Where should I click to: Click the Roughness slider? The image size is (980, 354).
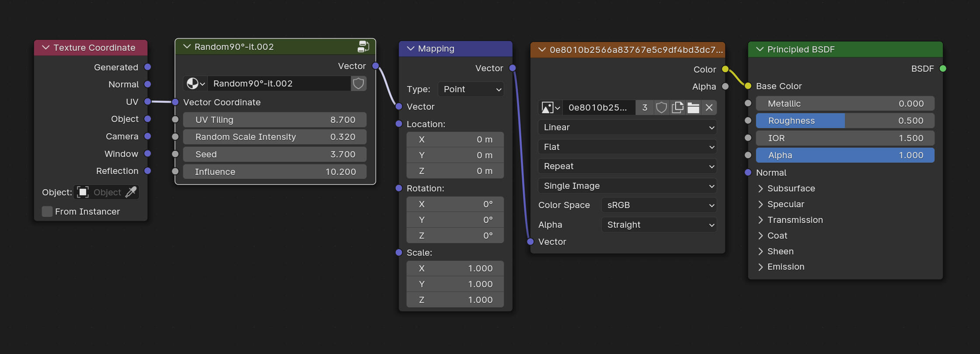click(844, 121)
